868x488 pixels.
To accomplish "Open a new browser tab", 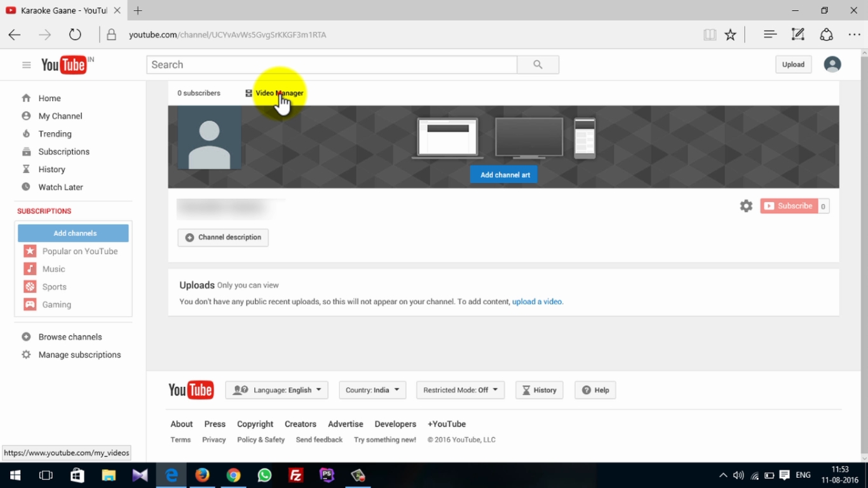I will pyautogui.click(x=138, y=11).
